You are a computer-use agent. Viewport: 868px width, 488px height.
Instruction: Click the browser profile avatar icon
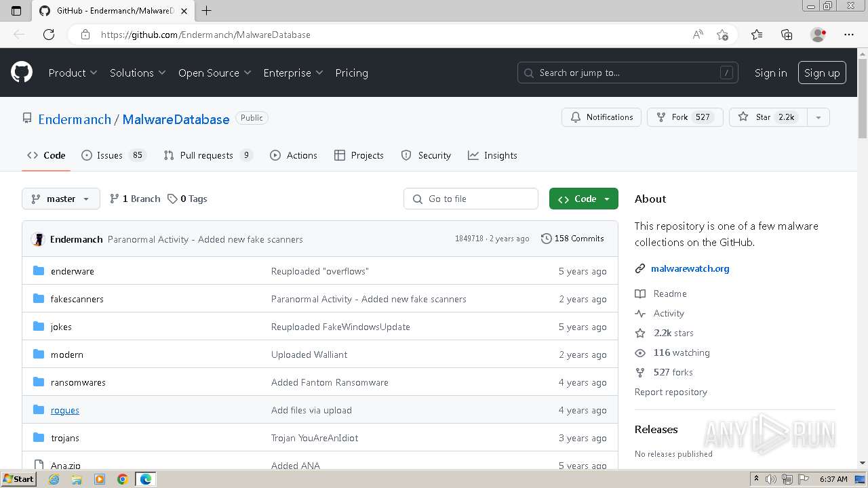(818, 35)
